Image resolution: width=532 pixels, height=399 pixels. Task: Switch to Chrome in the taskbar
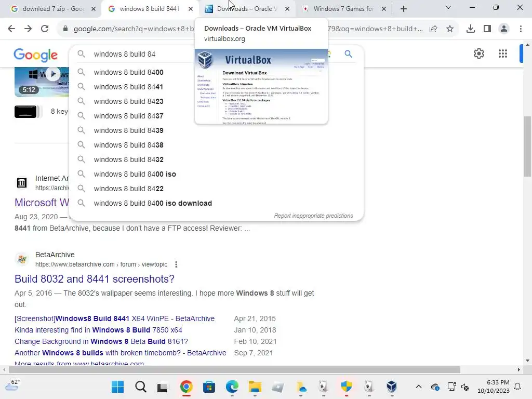(187, 387)
